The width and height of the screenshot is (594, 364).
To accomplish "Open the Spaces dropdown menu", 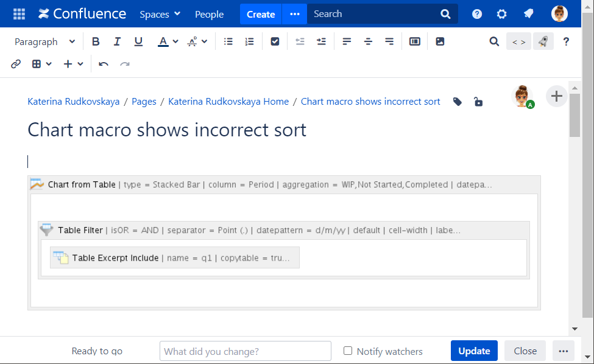I will click(x=160, y=14).
